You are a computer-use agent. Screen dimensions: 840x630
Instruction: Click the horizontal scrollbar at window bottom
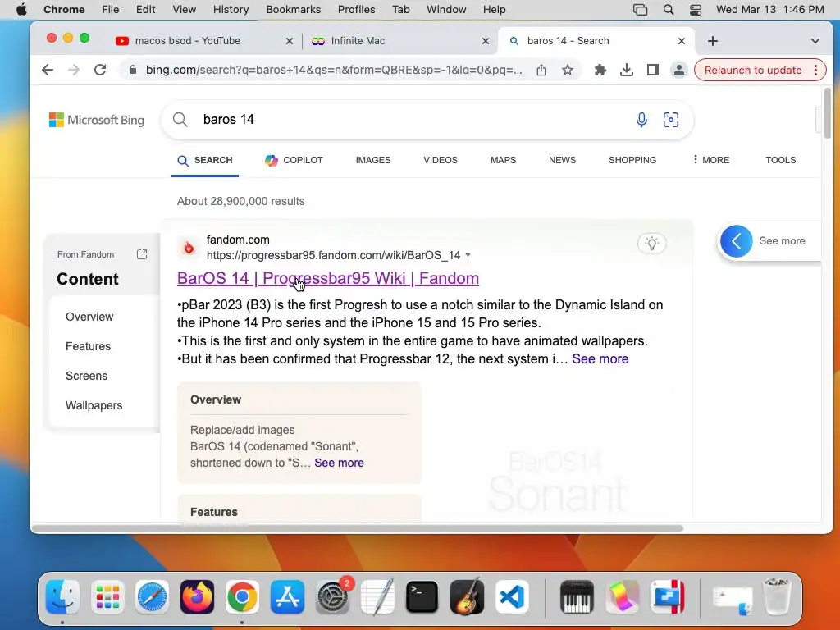click(x=358, y=528)
